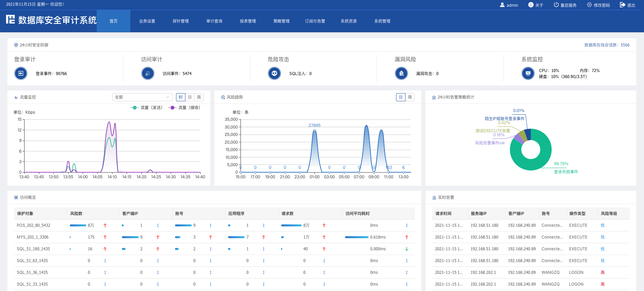Open 系统管理 menu
644x291 pixels.
coord(382,21)
